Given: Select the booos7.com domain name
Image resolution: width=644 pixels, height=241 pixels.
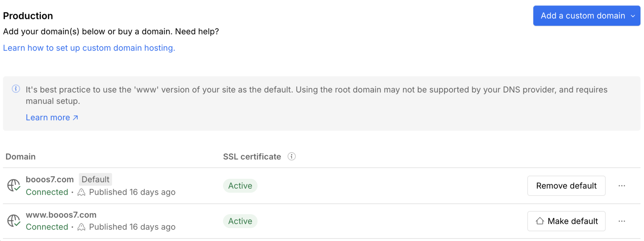Looking at the screenshot, I should (50, 179).
